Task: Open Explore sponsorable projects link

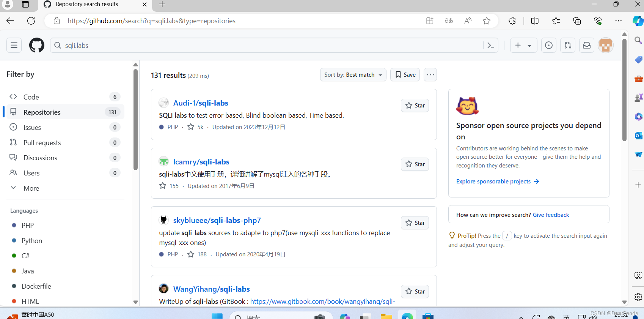Action: tap(498, 182)
